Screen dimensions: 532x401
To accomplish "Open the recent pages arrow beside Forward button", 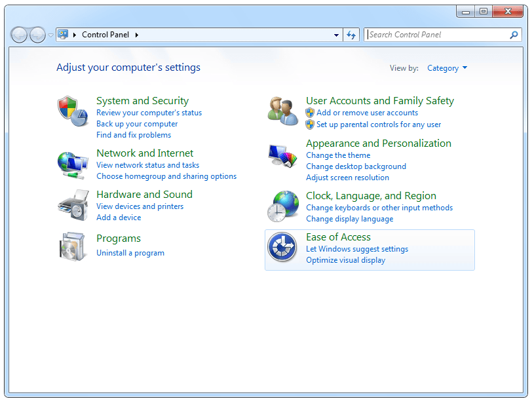I will pos(50,35).
